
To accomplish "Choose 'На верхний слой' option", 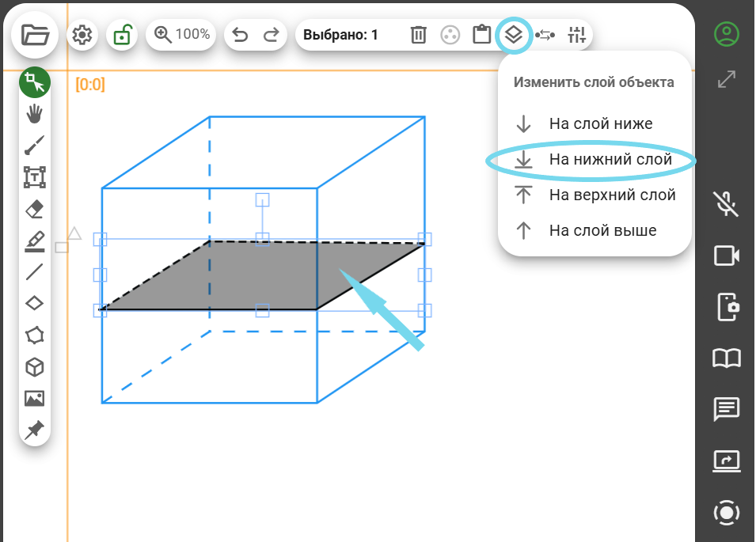I will pos(612,195).
